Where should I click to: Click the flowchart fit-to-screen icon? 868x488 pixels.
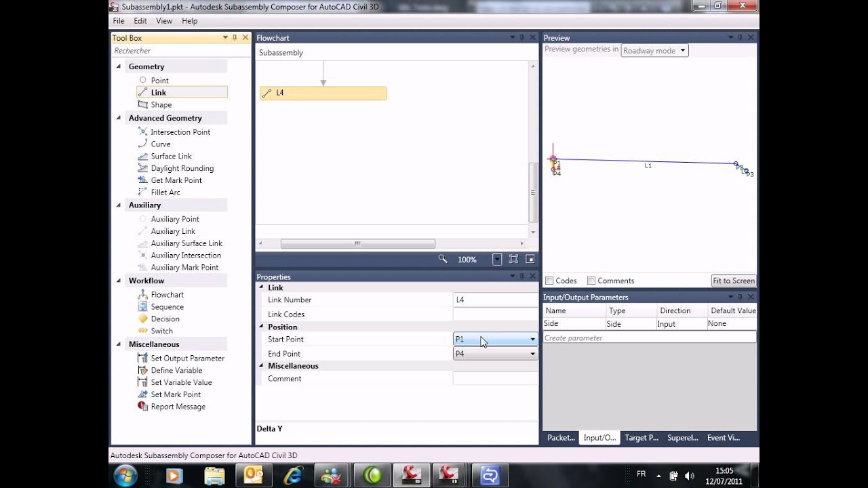tap(513, 259)
